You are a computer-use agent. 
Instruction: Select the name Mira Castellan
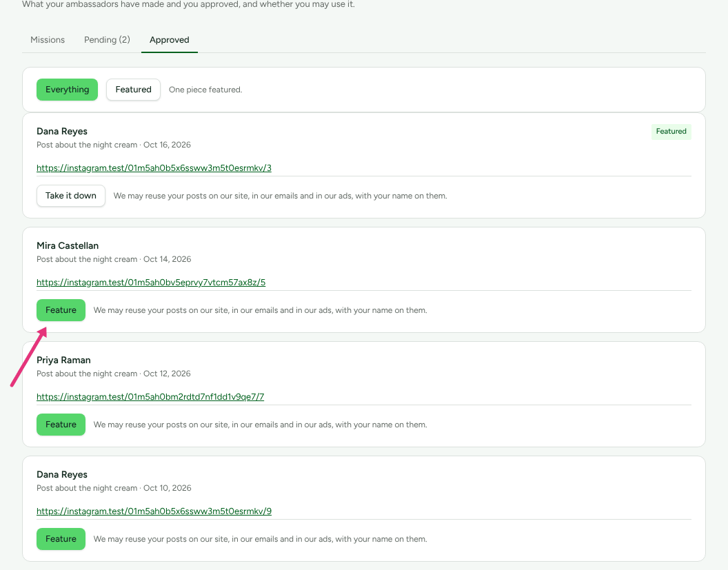coord(68,245)
